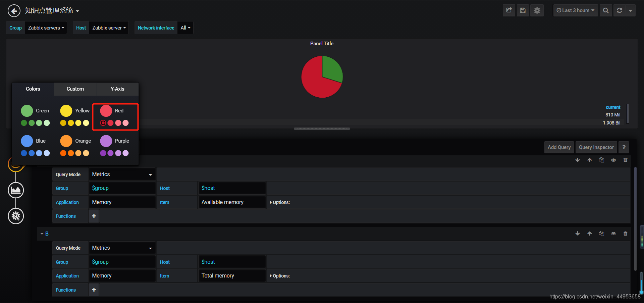The image size is (644, 303).
Task: Add function plus button for query A
Action: (94, 216)
